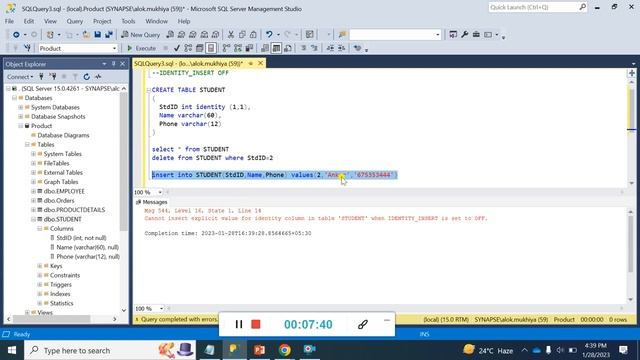Open Chrome from the taskbar
The image size is (640, 360).
point(284,350)
